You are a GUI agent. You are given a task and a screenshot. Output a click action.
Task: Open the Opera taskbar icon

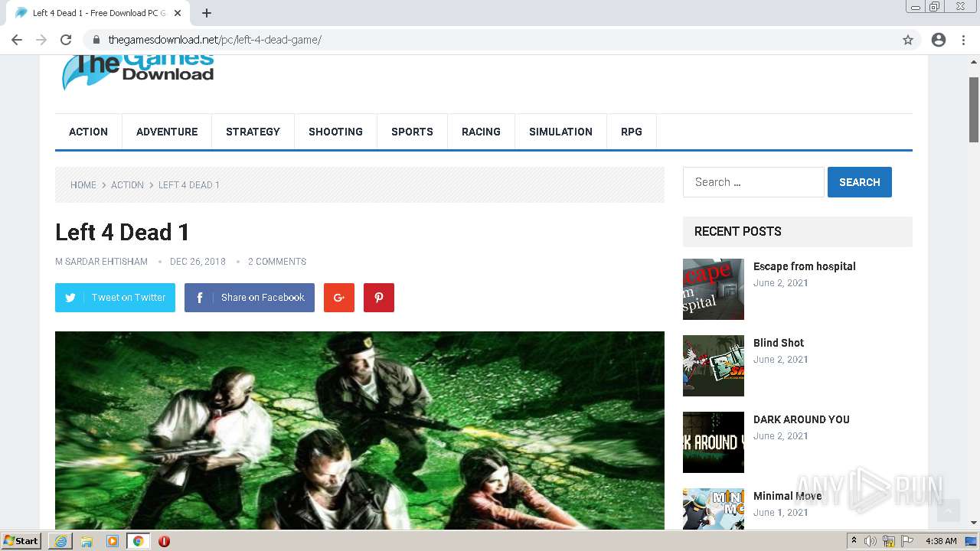click(x=164, y=540)
